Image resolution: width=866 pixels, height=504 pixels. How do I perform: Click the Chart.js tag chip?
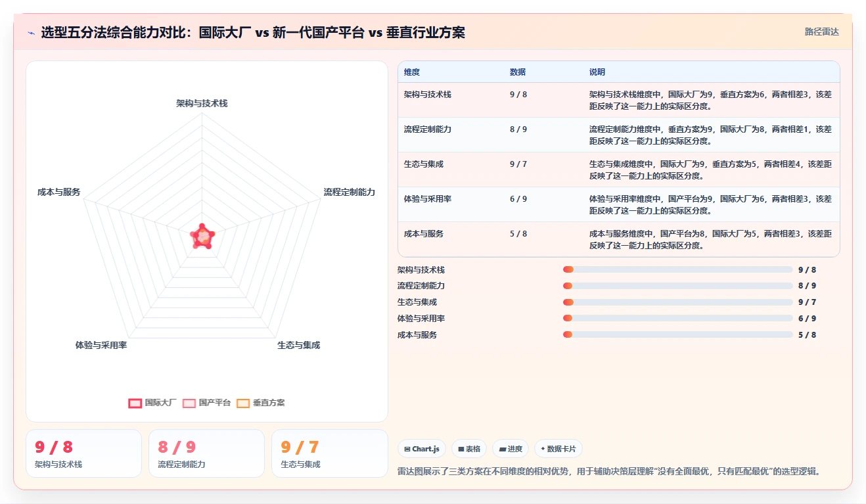[422, 449]
